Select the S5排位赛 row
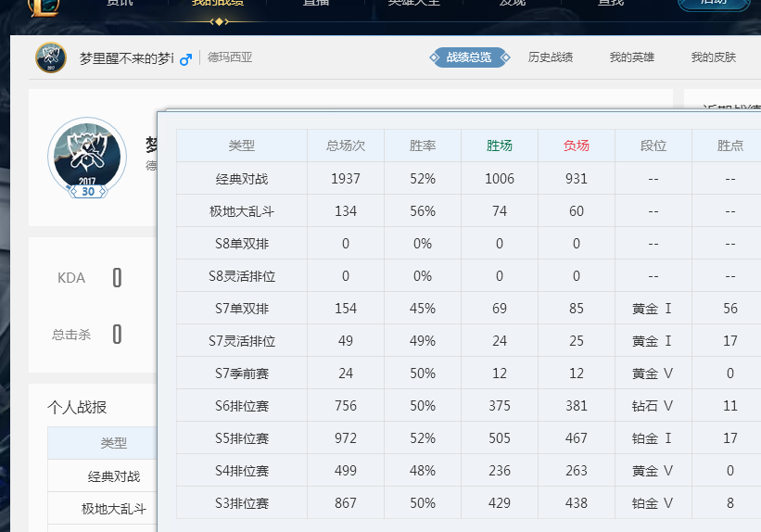The height and width of the screenshot is (532, 761). click(469, 438)
